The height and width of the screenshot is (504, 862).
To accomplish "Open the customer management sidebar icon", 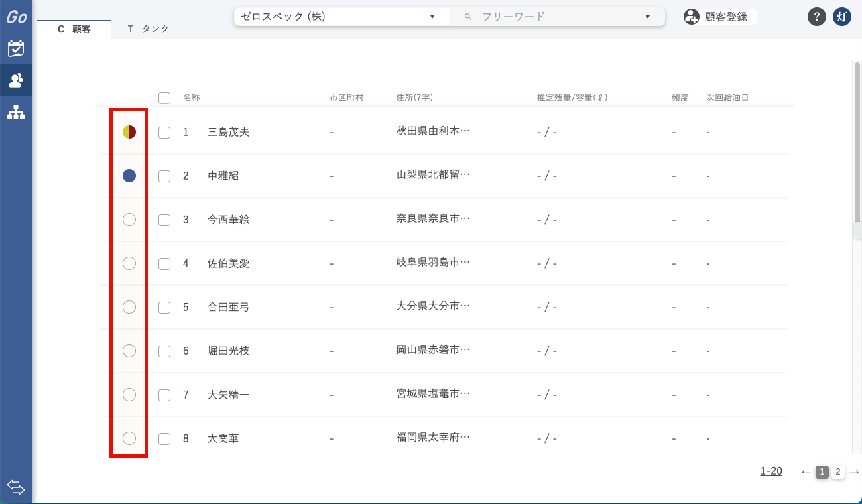I will click(16, 80).
